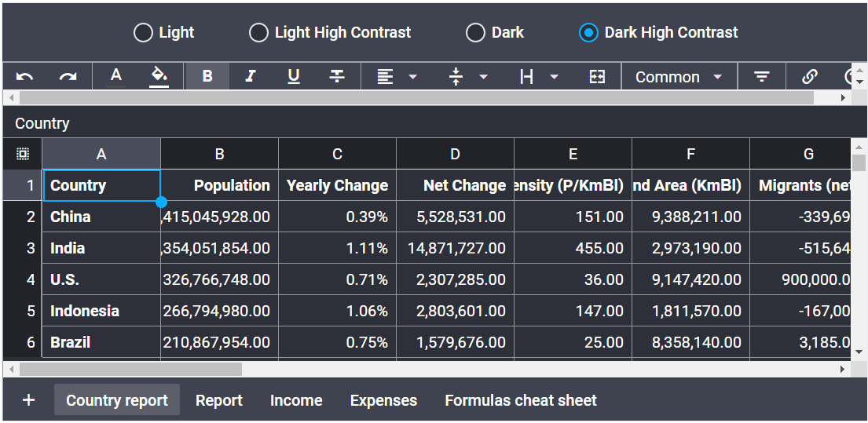868x423 pixels.
Task: Select the Dark High Contrast radio
Action: 588,33
